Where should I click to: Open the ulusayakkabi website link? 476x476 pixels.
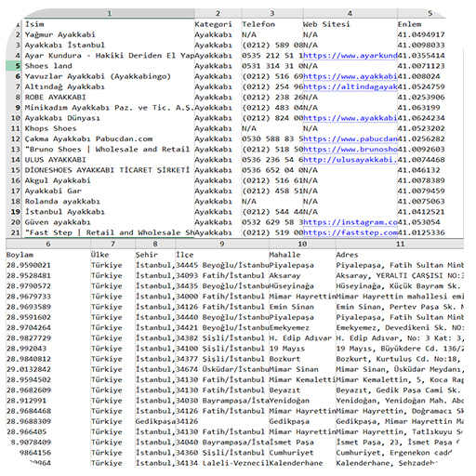tap(350, 160)
